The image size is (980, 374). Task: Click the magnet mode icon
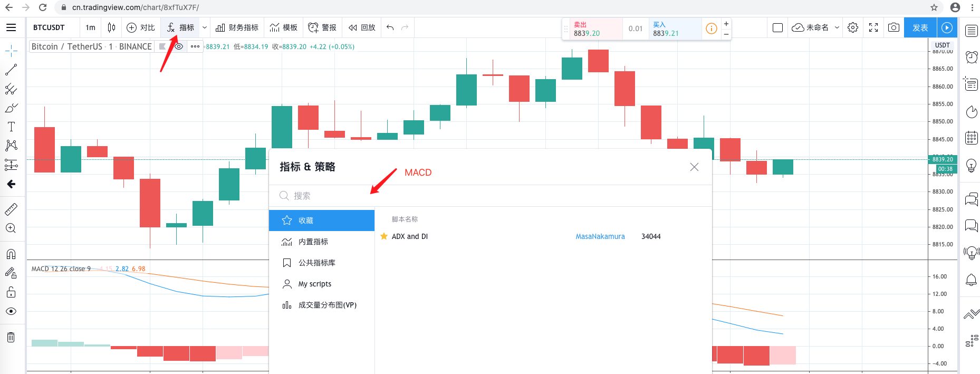coord(11,254)
